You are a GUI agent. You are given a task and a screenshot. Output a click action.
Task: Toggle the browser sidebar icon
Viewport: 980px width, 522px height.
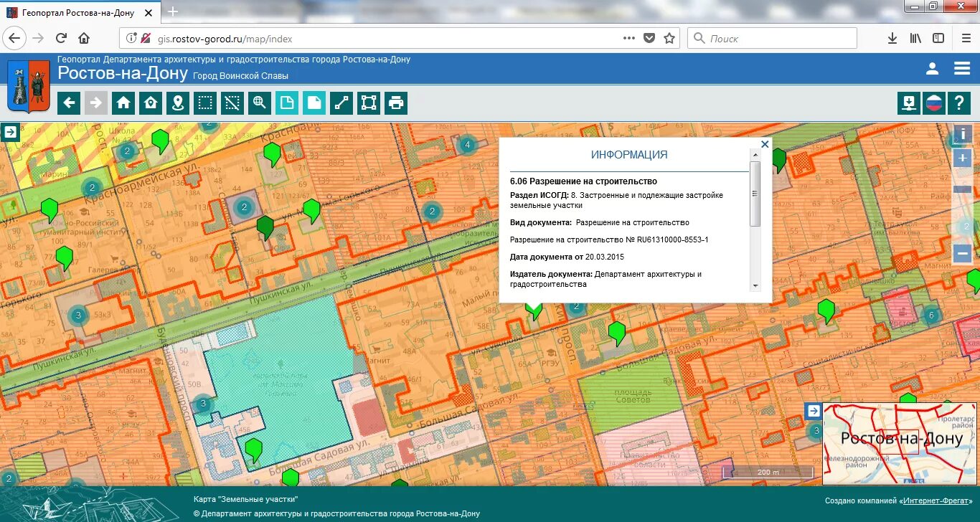938,39
